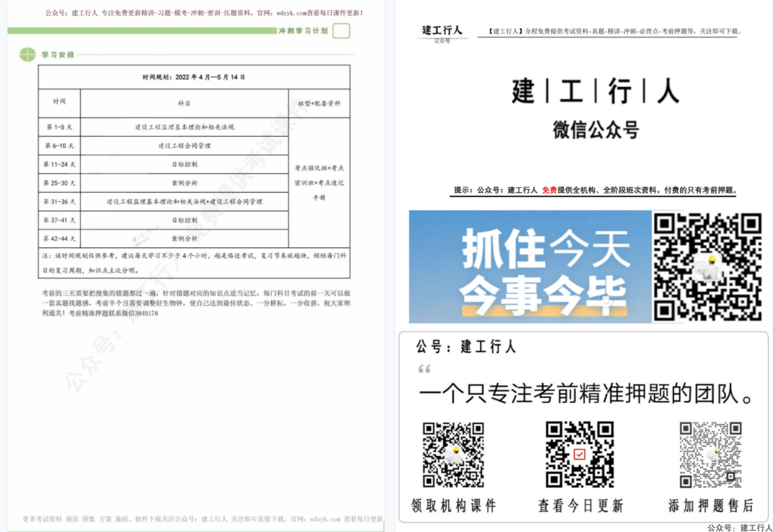Select the 第 11-24 天 cell

coord(60,164)
